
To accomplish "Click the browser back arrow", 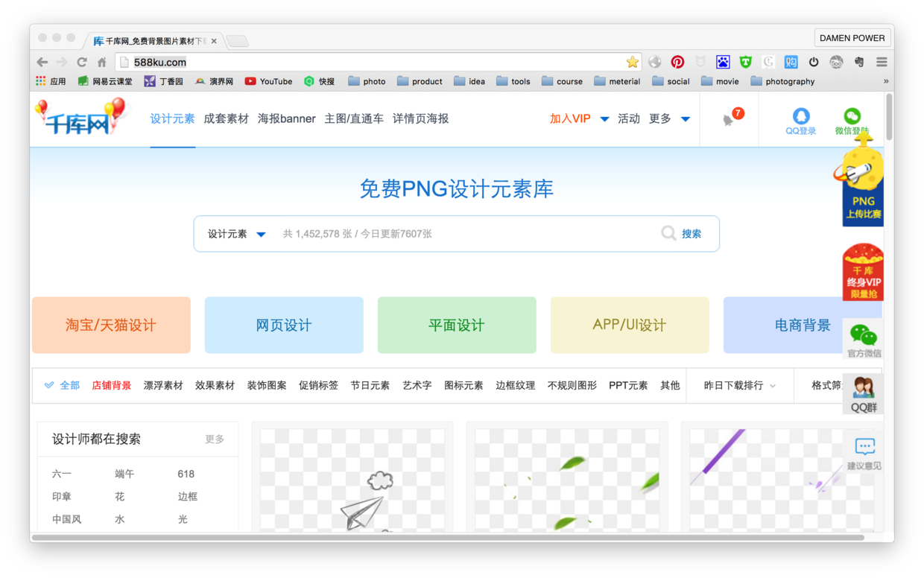I will pos(42,63).
